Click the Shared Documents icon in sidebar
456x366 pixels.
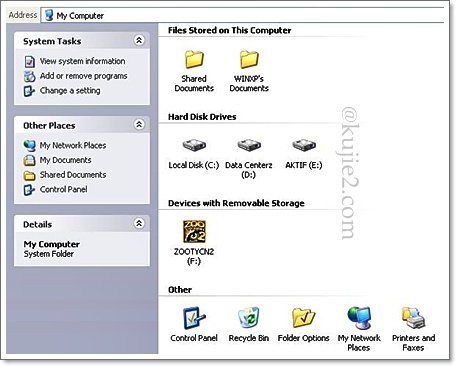click(29, 175)
